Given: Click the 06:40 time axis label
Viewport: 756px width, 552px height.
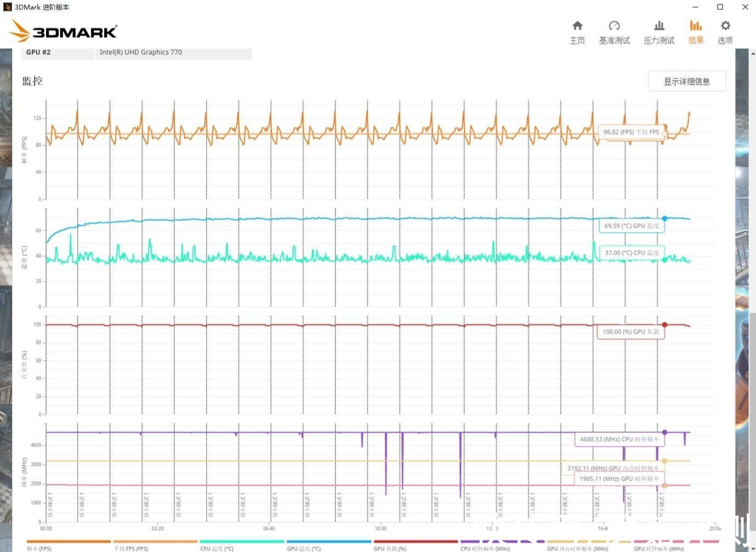Looking at the screenshot, I should click(269, 528).
